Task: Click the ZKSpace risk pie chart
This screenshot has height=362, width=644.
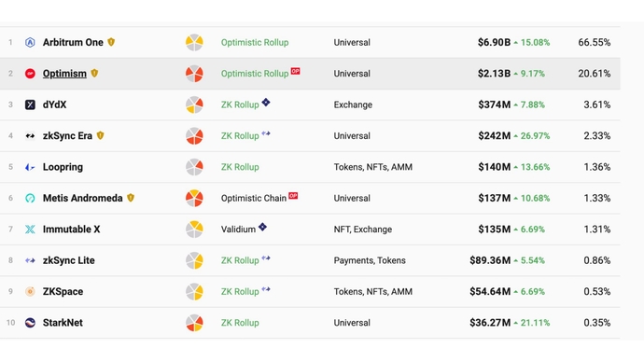Action: (x=194, y=291)
